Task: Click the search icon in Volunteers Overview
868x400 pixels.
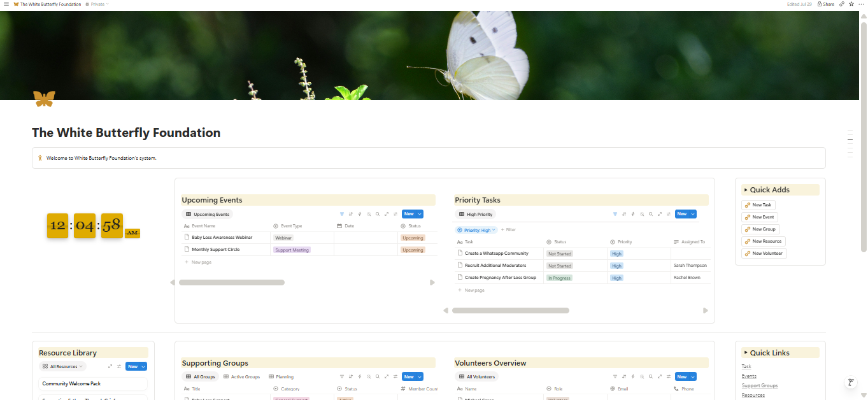Action: click(x=651, y=376)
